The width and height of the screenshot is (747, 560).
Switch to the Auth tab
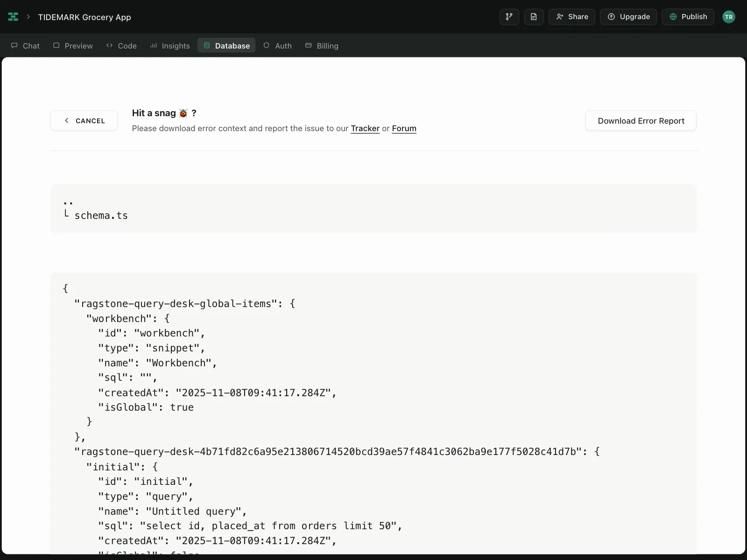(278, 46)
